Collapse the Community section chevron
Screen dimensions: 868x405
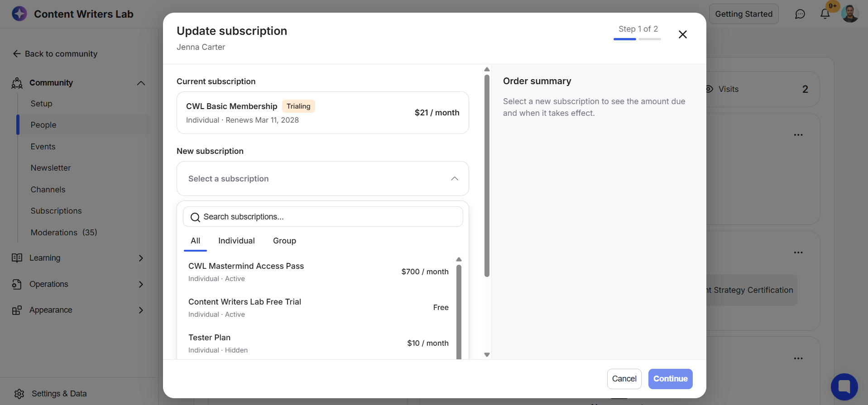[x=141, y=83]
